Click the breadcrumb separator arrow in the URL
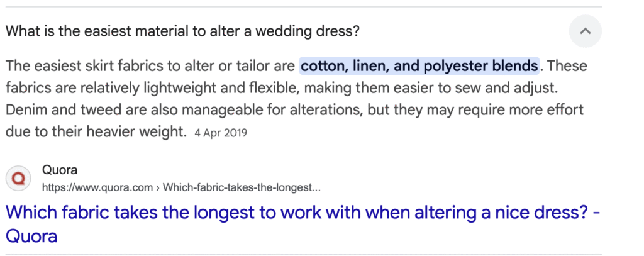The height and width of the screenshot is (256, 644). 160,187
